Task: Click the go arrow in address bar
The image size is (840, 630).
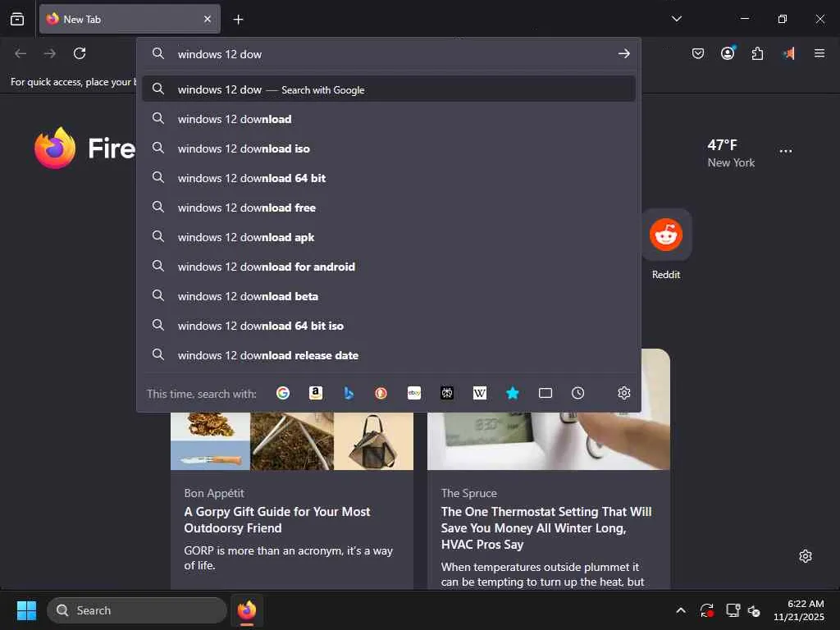Action: (x=623, y=53)
